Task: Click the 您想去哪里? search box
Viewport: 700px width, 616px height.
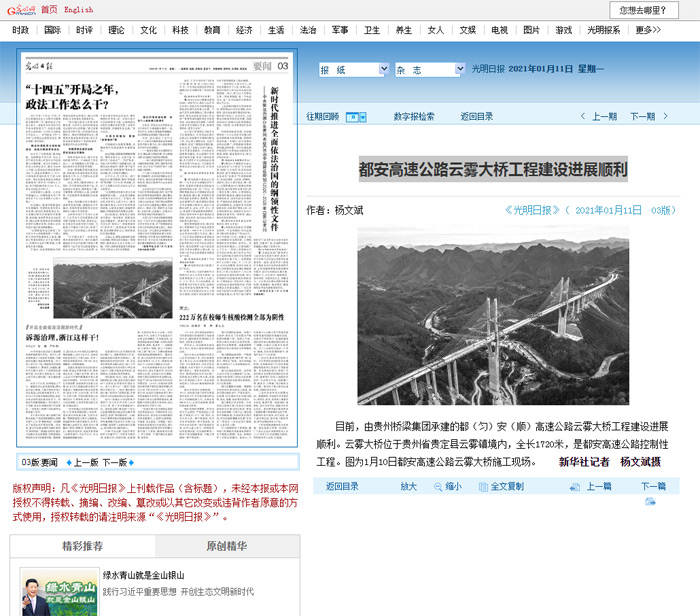Action: pyautogui.click(x=644, y=10)
